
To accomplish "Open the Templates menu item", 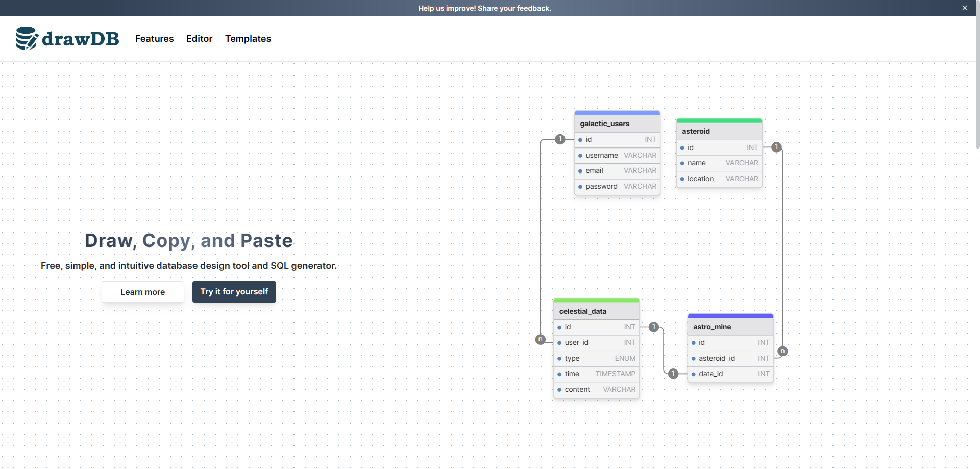I will click(x=248, y=39).
